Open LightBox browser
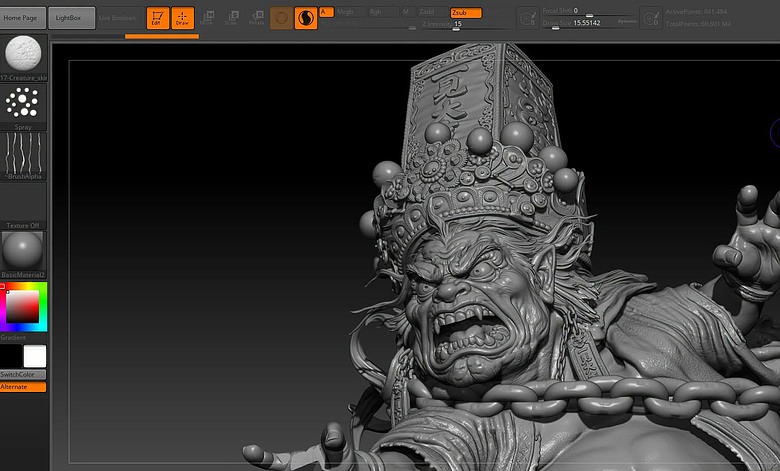The width and height of the screenshot is (780, 471). [x=72, y=18]
